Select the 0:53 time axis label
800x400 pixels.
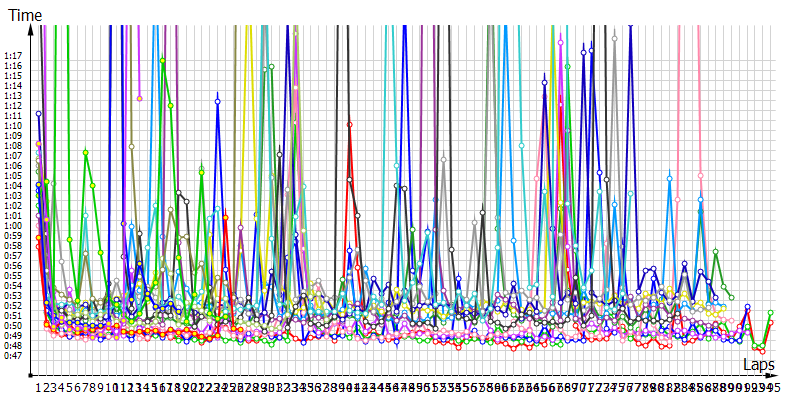13,295
